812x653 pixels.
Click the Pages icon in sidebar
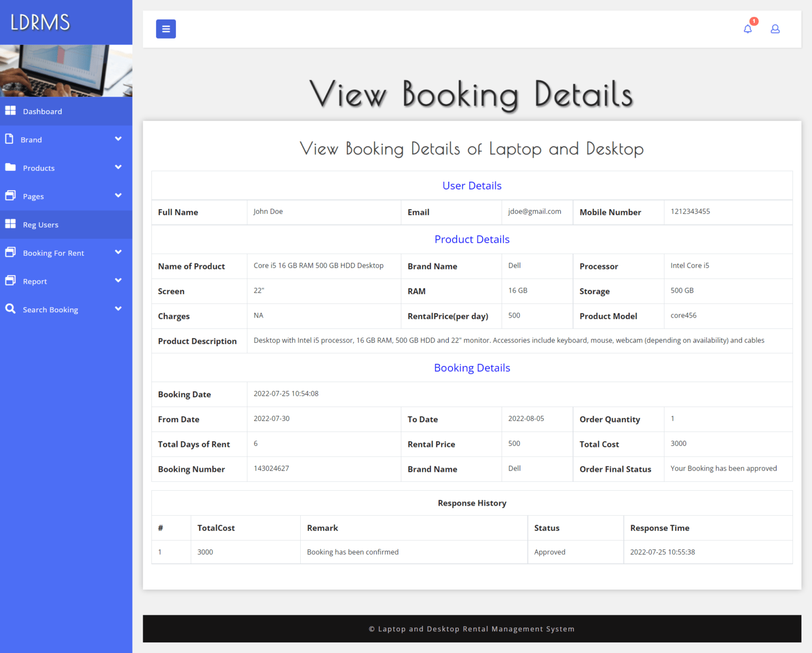point(10,195)
